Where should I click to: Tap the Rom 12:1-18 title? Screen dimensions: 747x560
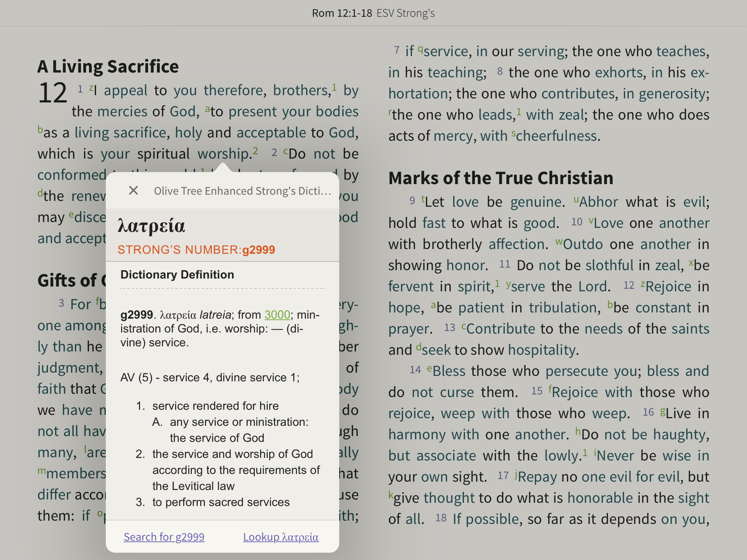point(342,13)
